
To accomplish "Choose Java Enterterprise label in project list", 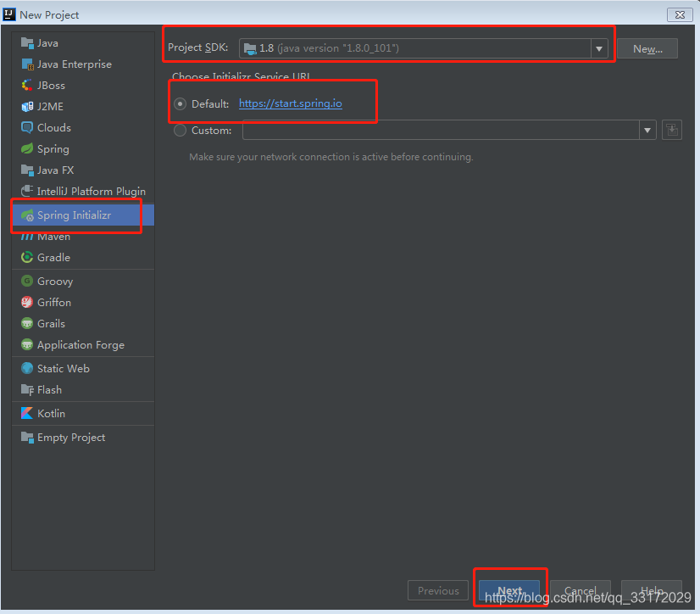I will [75, 64].
